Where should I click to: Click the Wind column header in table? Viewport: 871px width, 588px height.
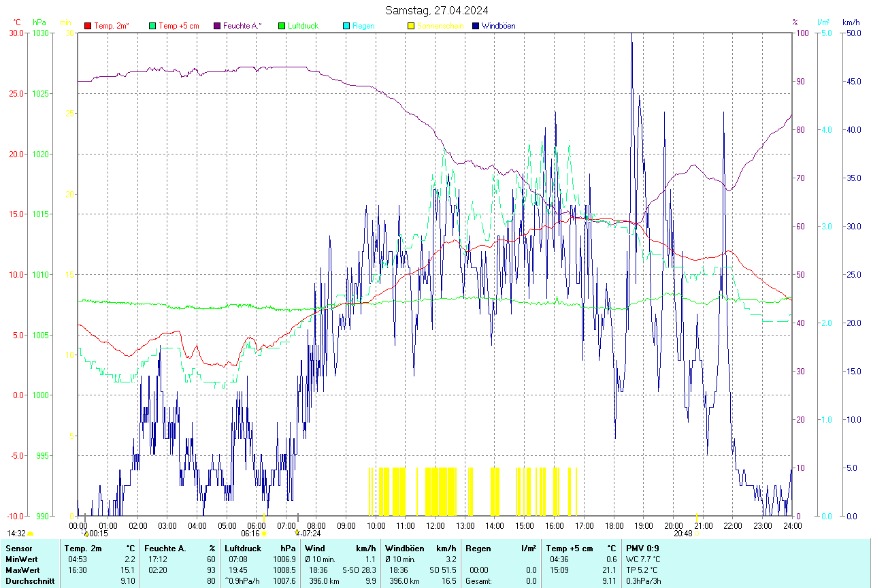[x=315, y=549]
